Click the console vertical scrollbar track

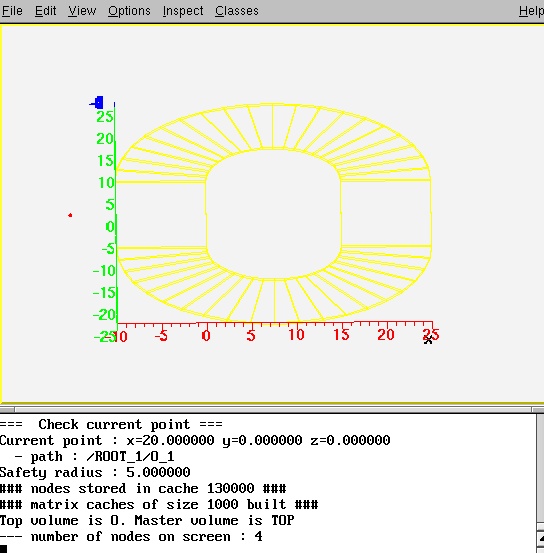click(x=540, y=469)
